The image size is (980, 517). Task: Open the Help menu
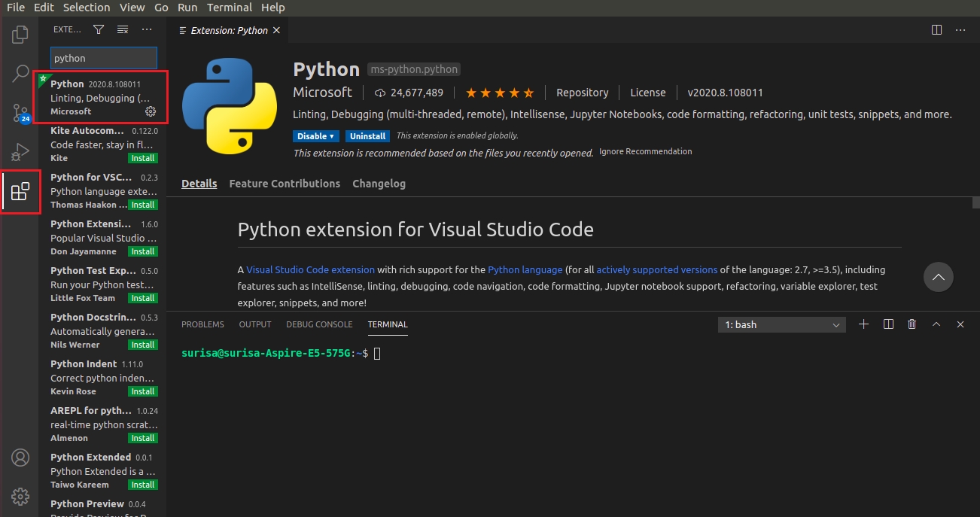pyautogui.click(x=272, y=8)
